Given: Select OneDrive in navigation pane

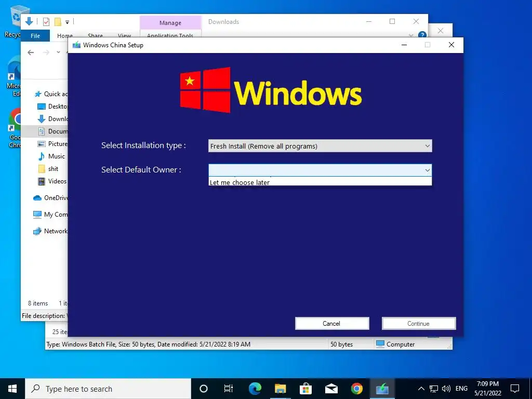Looking at the screenshot, I should click(x=50, y=198).
